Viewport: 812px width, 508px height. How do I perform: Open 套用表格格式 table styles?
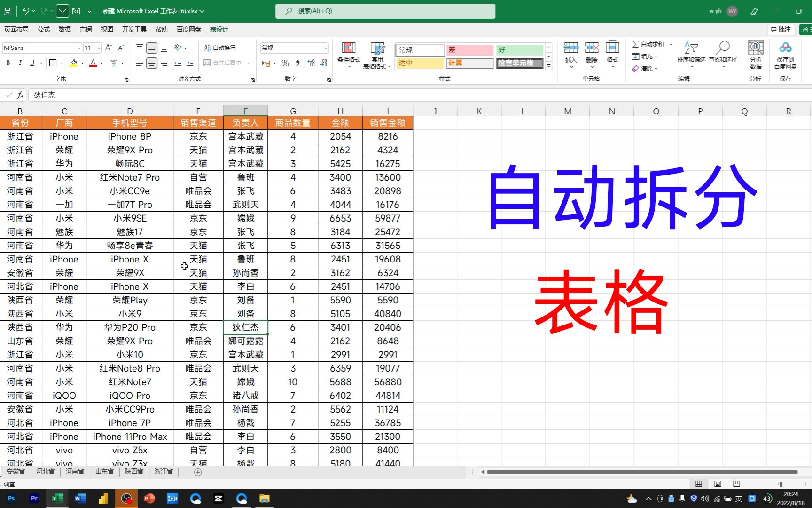[377, 56]
